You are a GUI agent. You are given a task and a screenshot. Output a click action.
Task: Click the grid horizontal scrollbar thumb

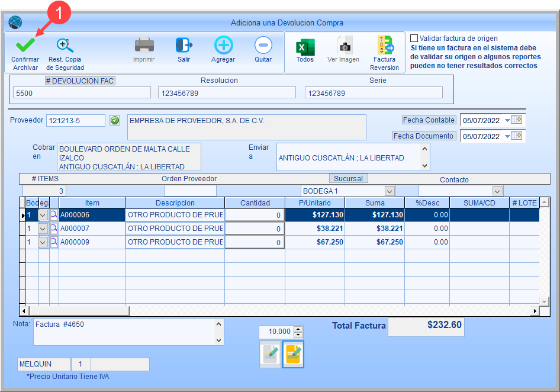point(79,311)
